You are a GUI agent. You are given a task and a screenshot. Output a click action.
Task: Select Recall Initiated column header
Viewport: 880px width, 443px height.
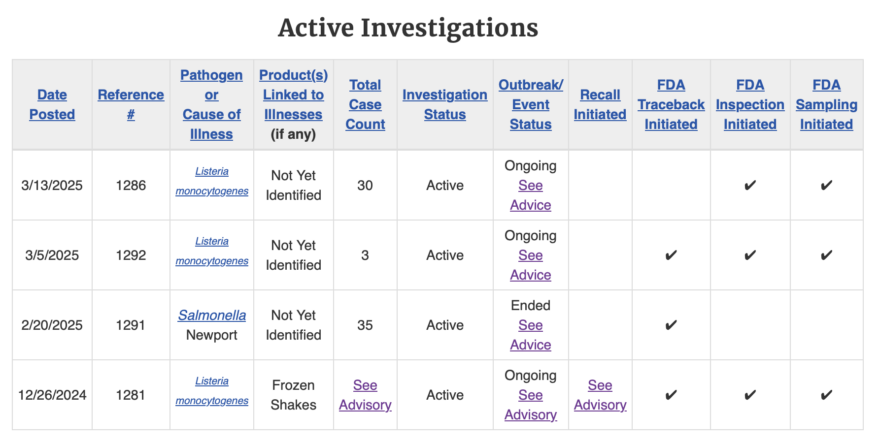(x=600, y=104)
